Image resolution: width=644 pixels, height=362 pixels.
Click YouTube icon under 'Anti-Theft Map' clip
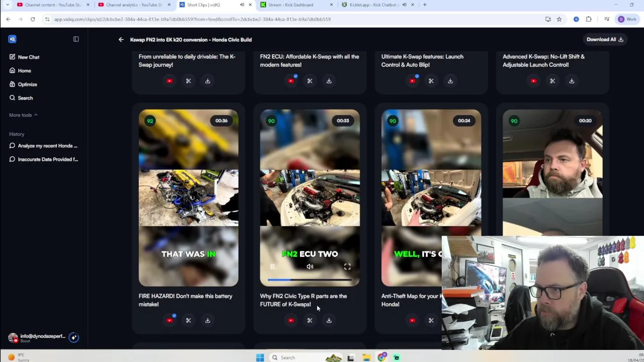(x=412, y=320)
